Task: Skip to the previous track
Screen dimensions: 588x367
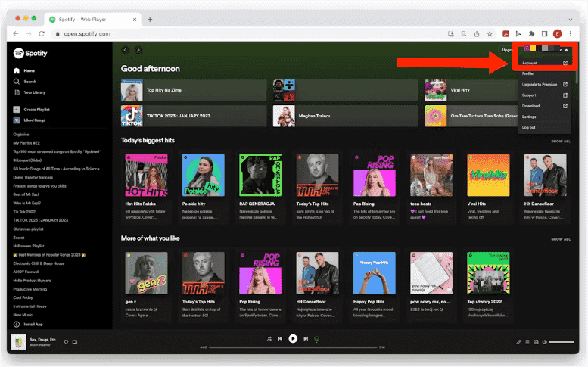Action: click(280, 338)
